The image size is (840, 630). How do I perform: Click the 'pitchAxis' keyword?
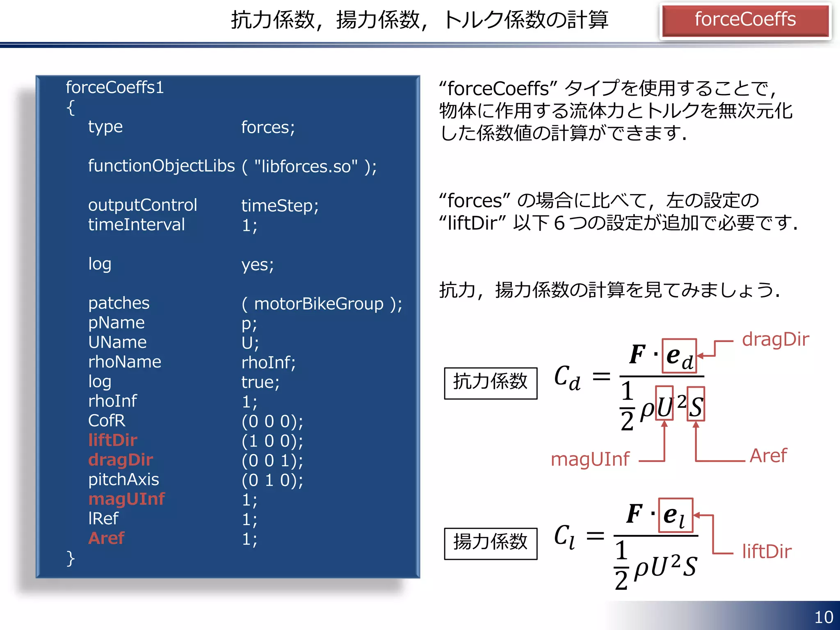(x=123, y=480)
